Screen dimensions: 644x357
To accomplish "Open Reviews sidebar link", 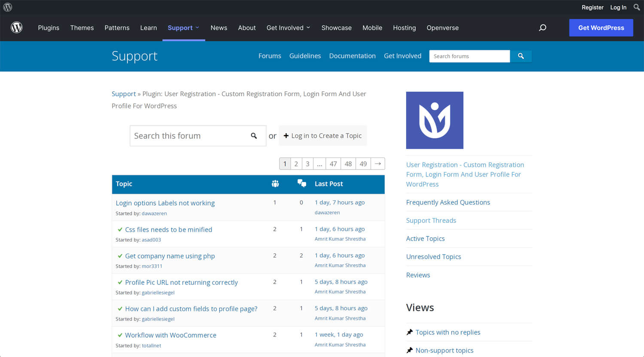I will (x=418, y=275).
